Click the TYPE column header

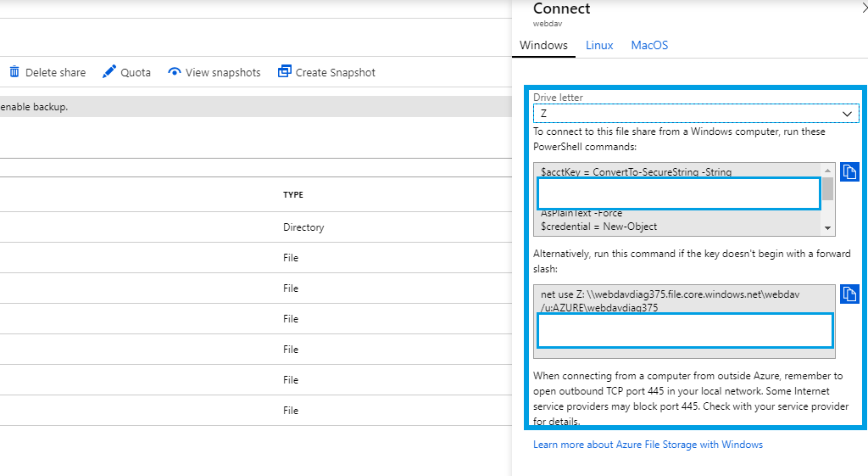(x=293, y=195)
